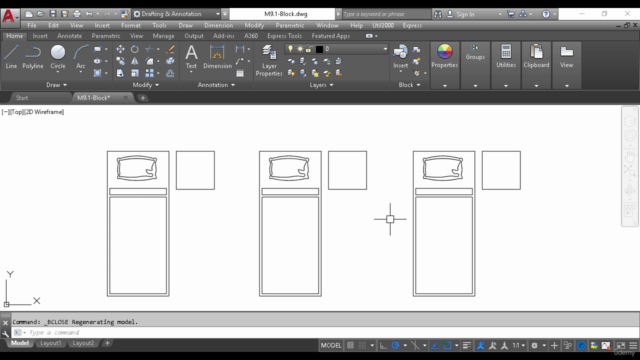Image resolution: width=640 pixels, height=360 pixels.
Task: Select the Circle tool
Action: click(x=58, y=57)
